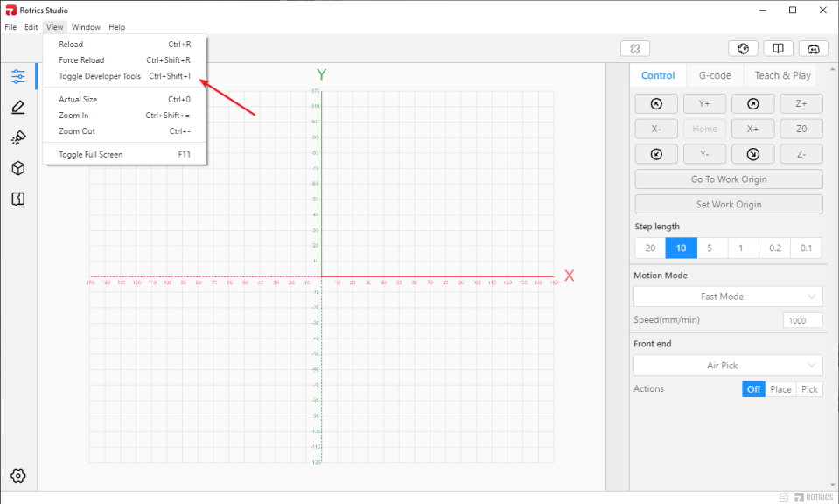This screenshot has height=504, width=839.
Task: Open Settings gear in sidebar
Action: point(18,476)
